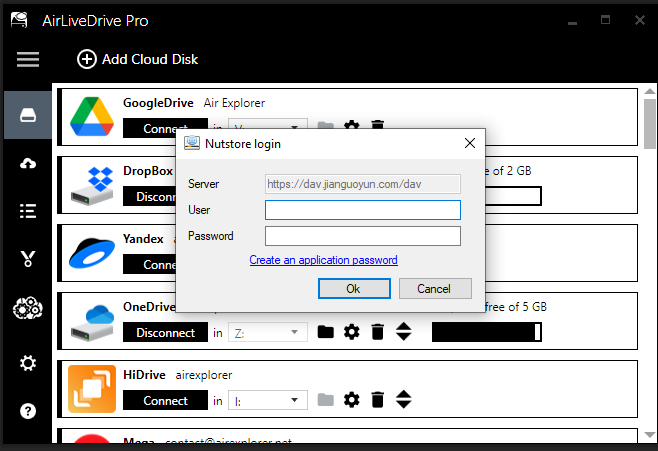Click the OneDrive drive icon

coord(92,323)
